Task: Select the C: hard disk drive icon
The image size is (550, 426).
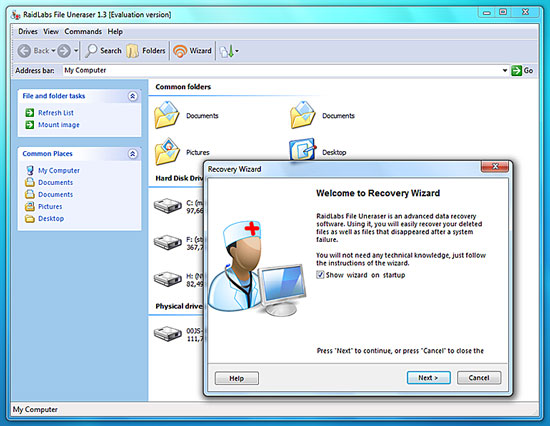Action: point(168,206)
